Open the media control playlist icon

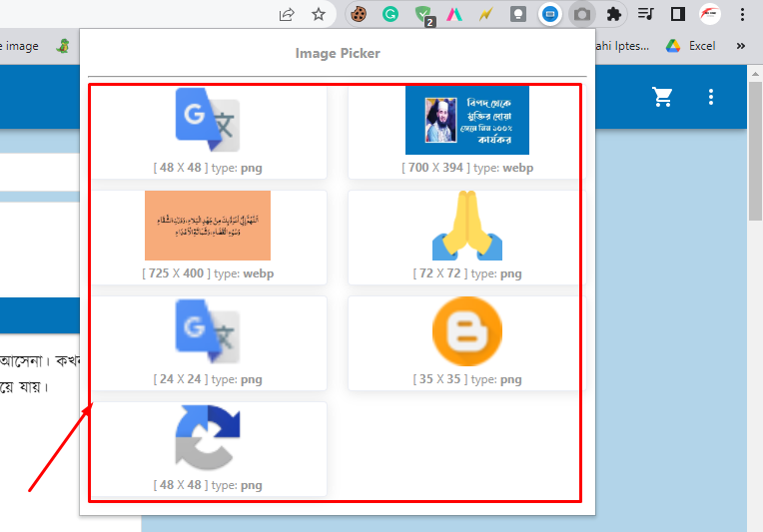coord(646,14)
